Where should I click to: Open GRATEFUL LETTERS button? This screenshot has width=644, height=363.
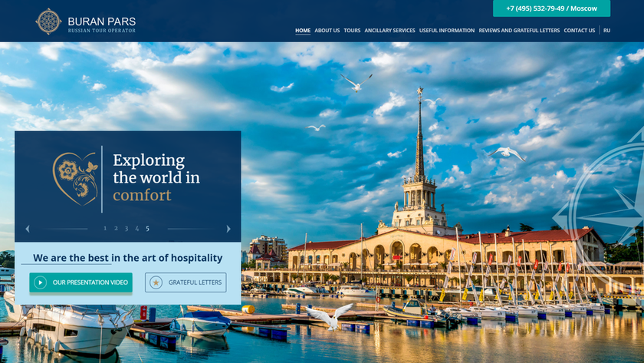click(186, 282)
